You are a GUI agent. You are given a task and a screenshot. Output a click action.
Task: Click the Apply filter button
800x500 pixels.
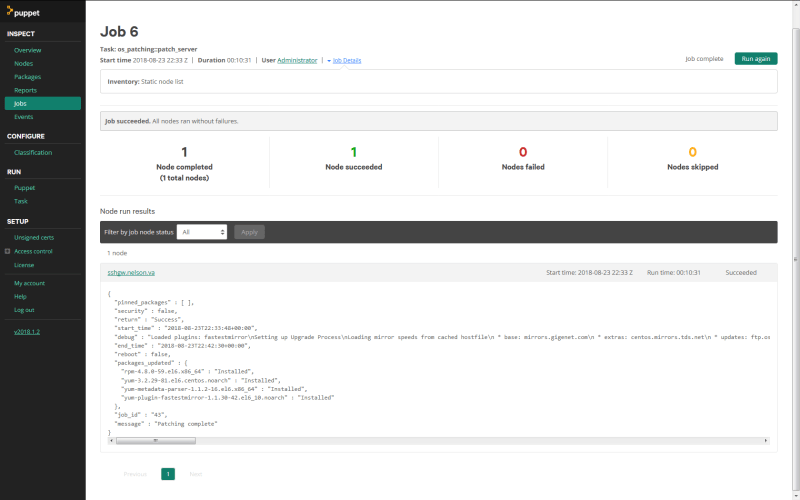pyautogui.click(x=249, y=232)
